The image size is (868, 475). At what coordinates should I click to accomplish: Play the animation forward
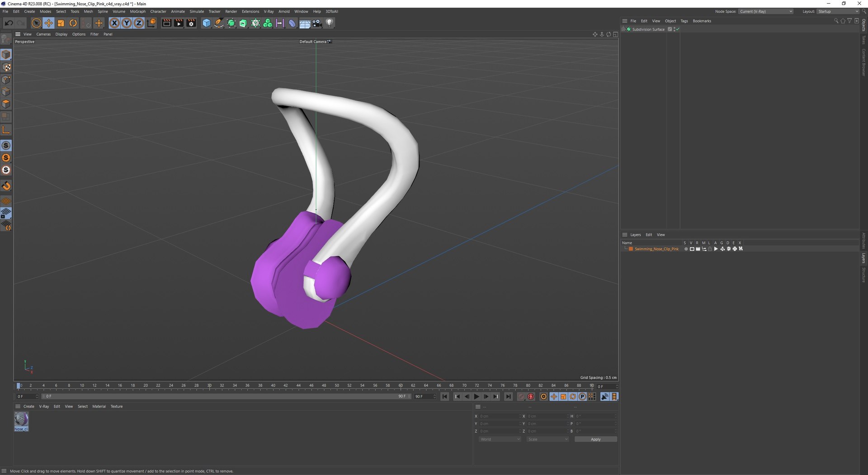476,397
